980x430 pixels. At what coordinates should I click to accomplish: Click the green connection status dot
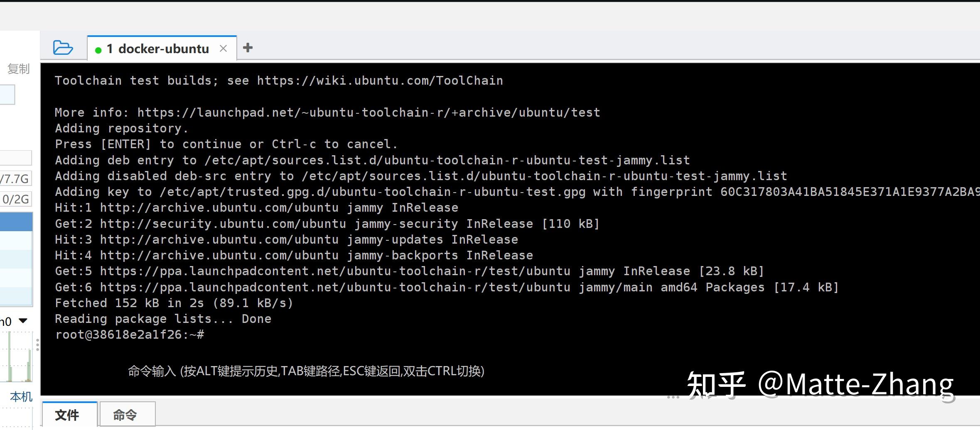click(98, 50)
